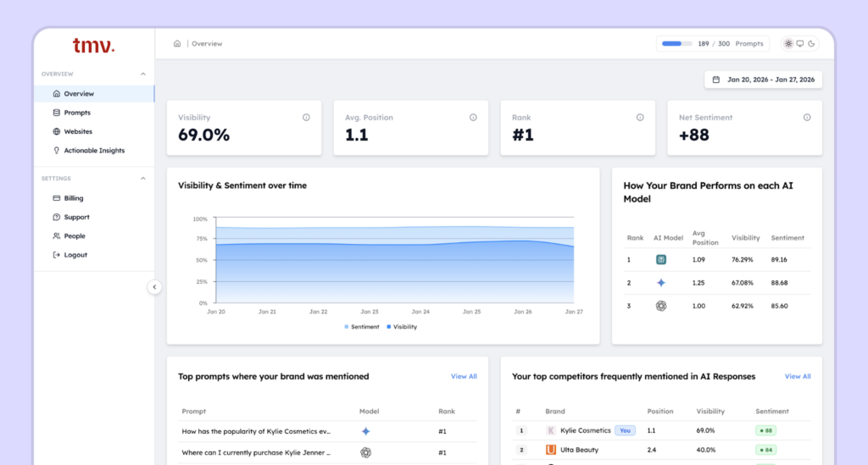Collapse the SETTINGS sidebar section
This screenshot has height=465, width=868.
pyautogui.click(x=142, y=179)
